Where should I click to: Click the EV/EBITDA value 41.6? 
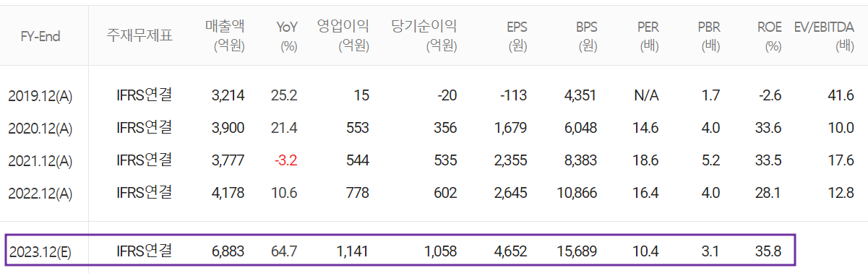[x=842, y=95]
